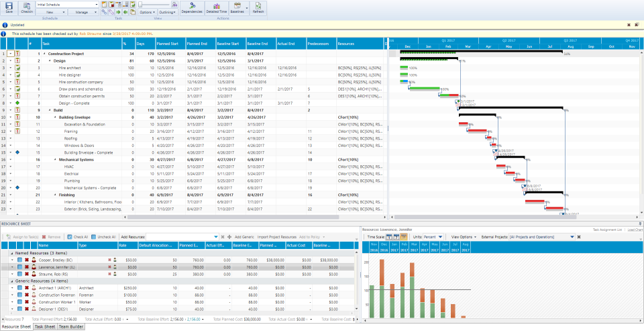Clear the External Projects filter with X
Screen dimensions: 644x331
coord(579,237)
